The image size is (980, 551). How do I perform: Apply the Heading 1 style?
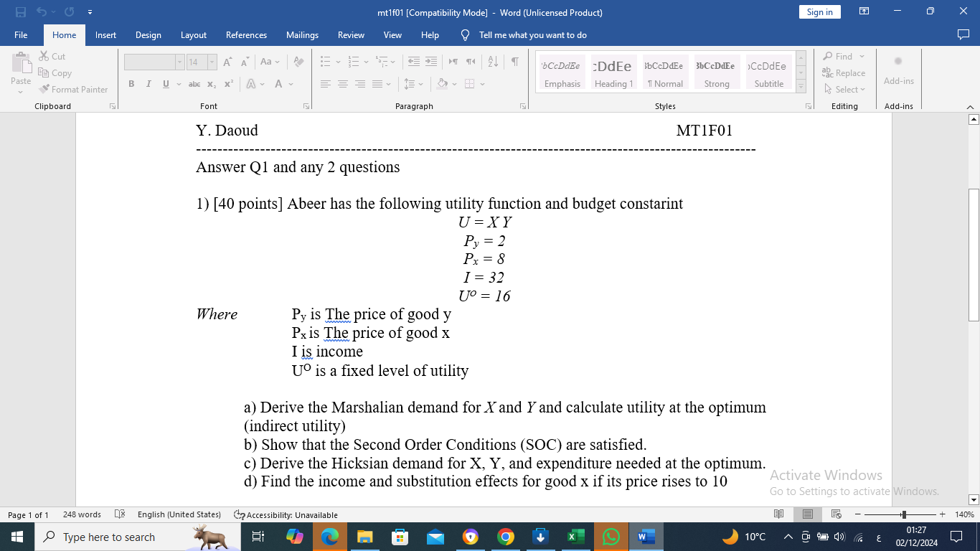coord(613,70)
